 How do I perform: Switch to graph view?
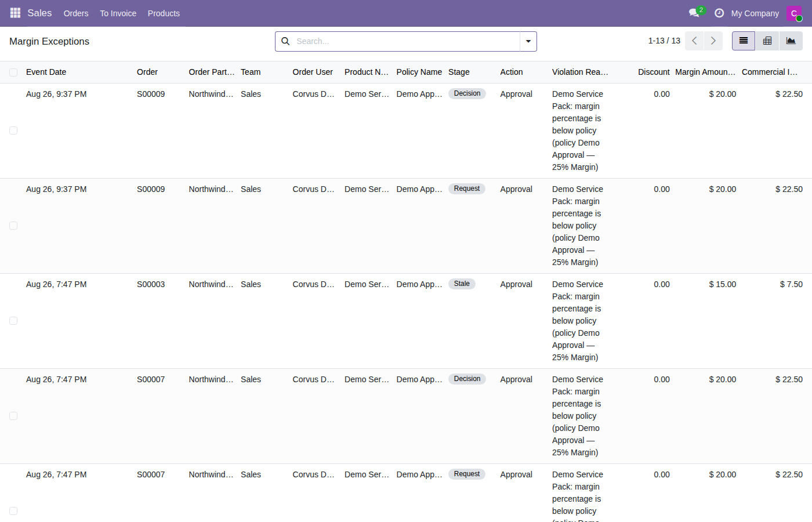(x=791, y=41)
